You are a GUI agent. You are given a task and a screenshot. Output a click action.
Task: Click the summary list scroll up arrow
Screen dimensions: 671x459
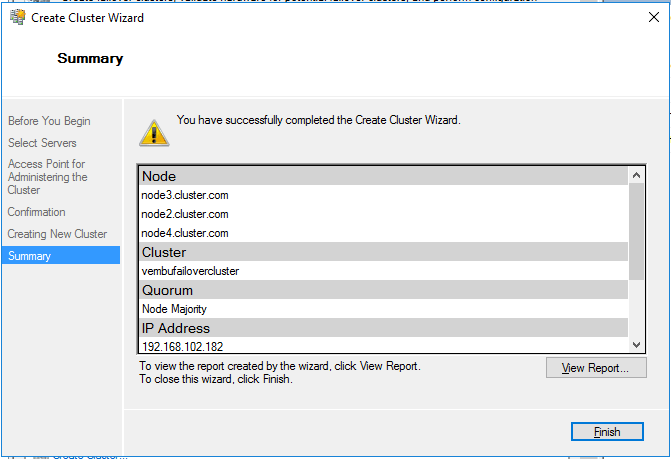pyautogui.click(x=636, y=175)
